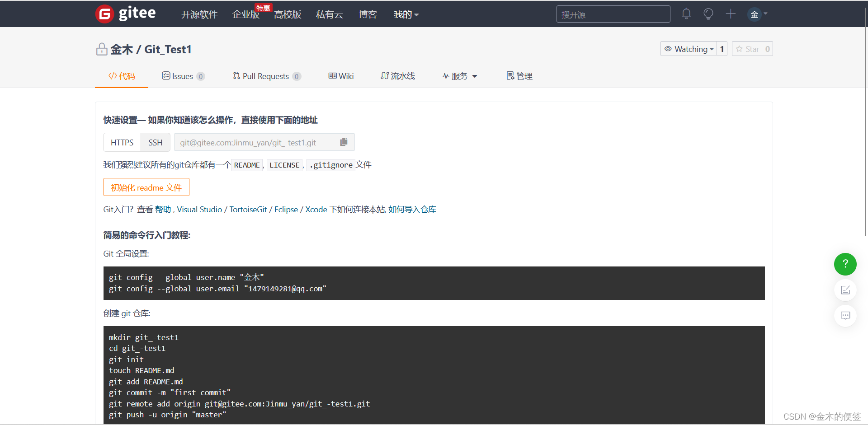
Task: Click the private repository lock icon
Action: [102, 49]
